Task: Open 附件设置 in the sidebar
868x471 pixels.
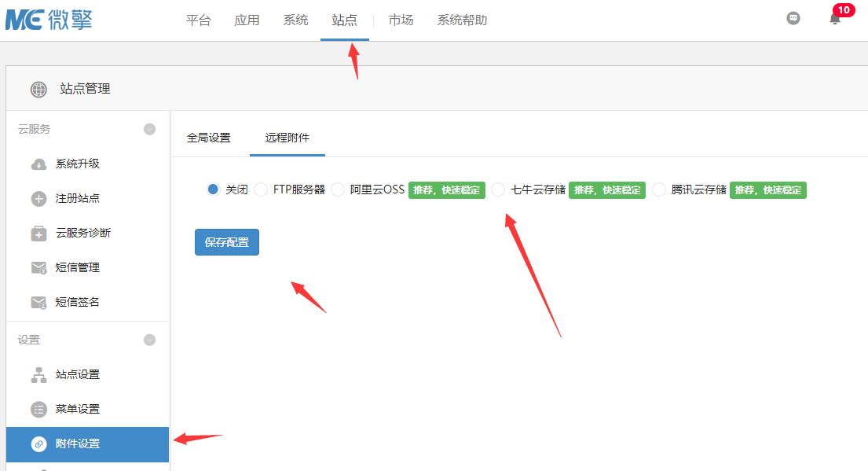Action: click(x=87, y=444)
